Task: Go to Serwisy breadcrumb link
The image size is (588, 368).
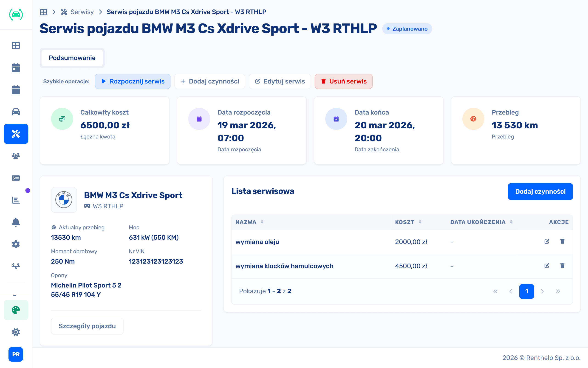Action: pos(82,12)
